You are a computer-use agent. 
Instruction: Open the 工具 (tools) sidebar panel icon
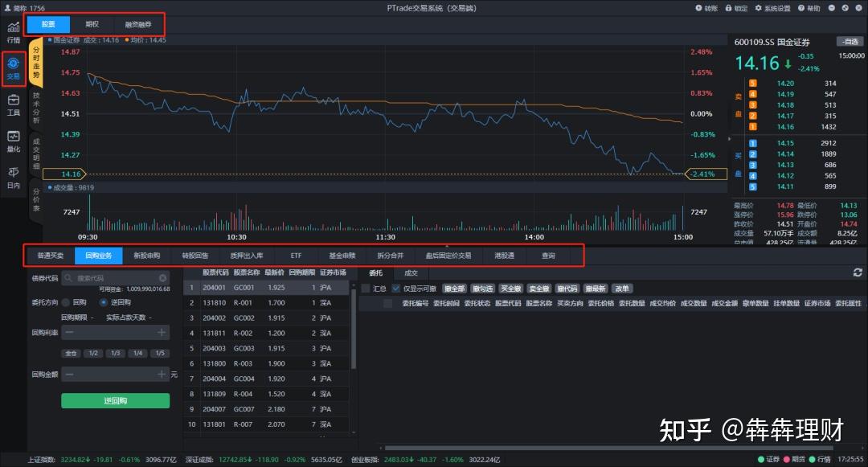point(13,103)
